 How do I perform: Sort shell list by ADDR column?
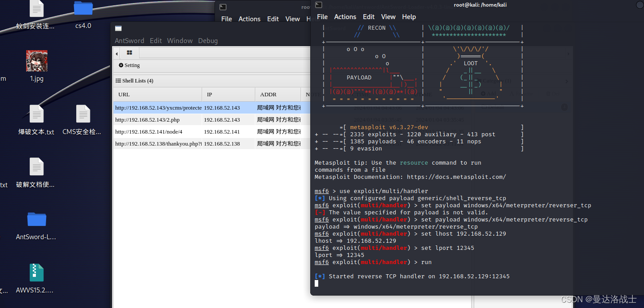[278, 95]
